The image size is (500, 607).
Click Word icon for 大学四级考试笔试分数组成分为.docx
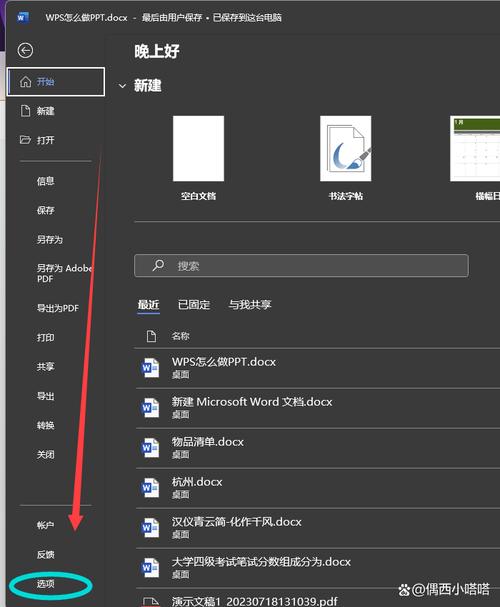pos(150,568)
